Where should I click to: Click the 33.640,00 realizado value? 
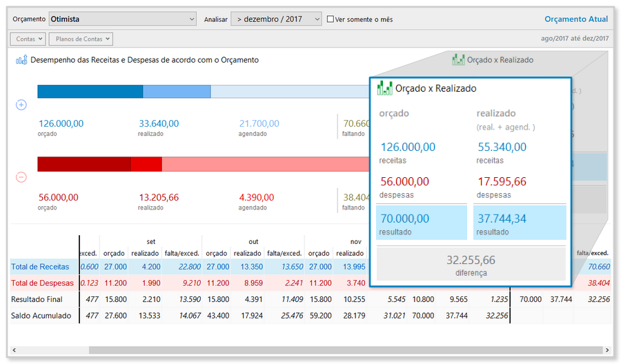tap(159, 123)
